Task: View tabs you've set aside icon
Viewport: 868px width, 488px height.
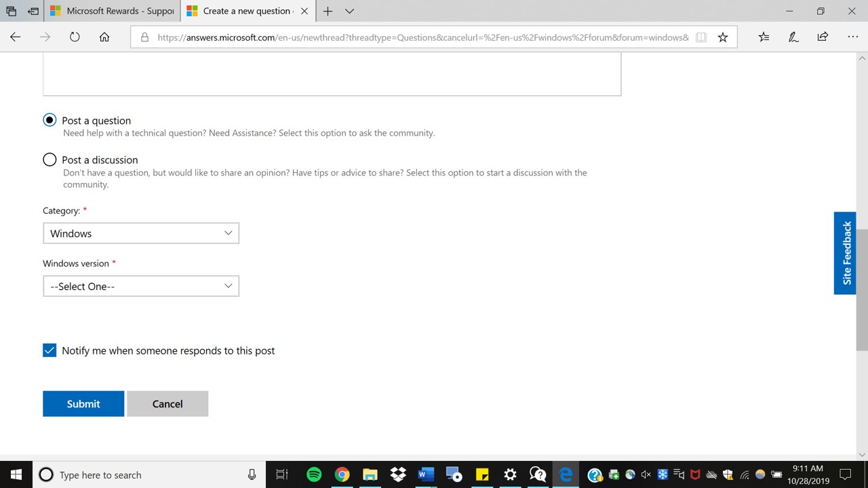Action: pos(11,11)
